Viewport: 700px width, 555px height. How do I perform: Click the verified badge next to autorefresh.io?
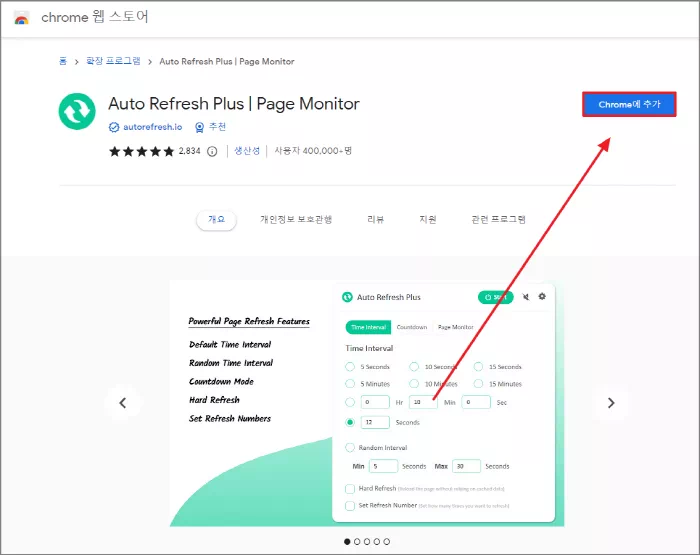click(114, 127)
